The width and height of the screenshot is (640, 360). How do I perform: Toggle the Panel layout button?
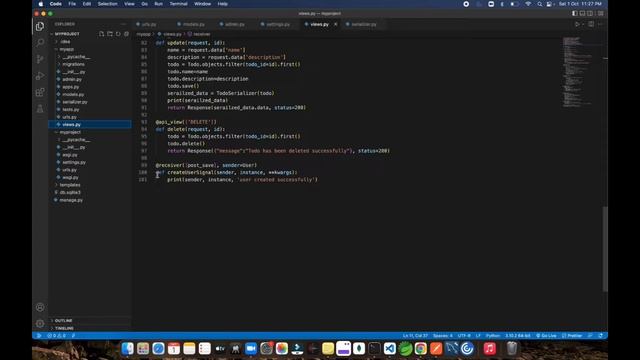pos(582,13)
